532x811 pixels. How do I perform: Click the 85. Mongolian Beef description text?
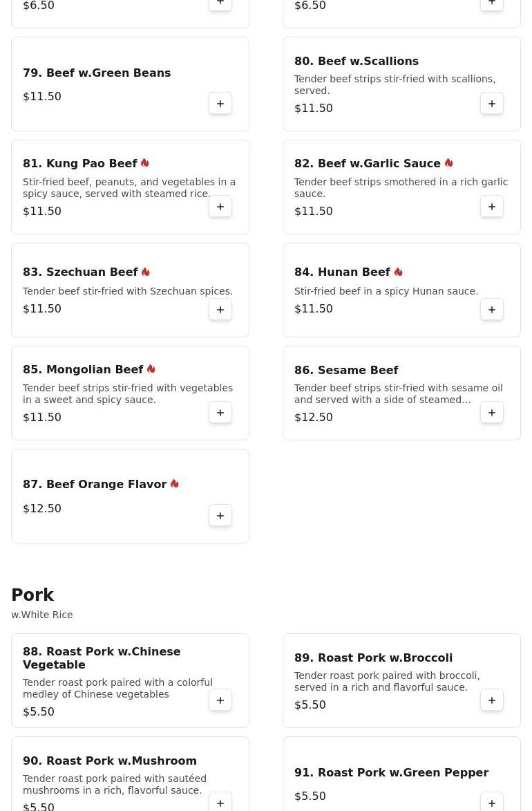coord(128,393)
